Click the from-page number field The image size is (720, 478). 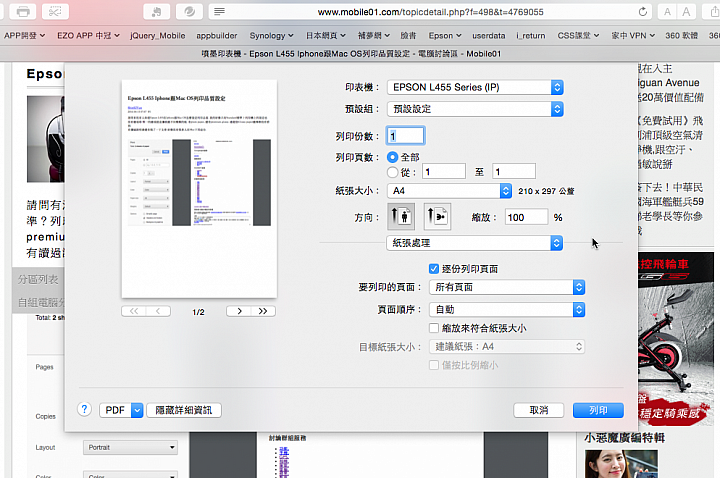(444, 172)
